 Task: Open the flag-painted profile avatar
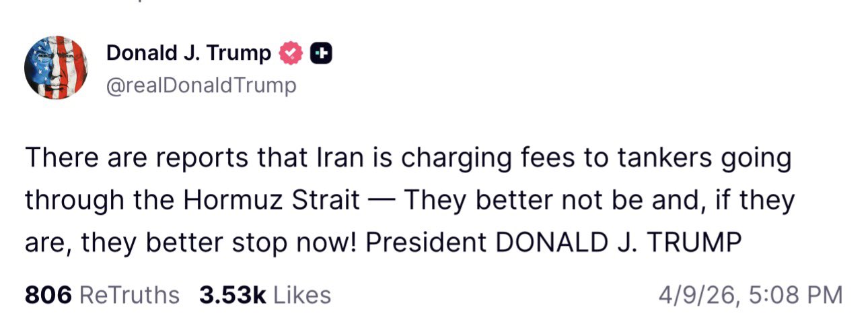[x=56, y=67]
